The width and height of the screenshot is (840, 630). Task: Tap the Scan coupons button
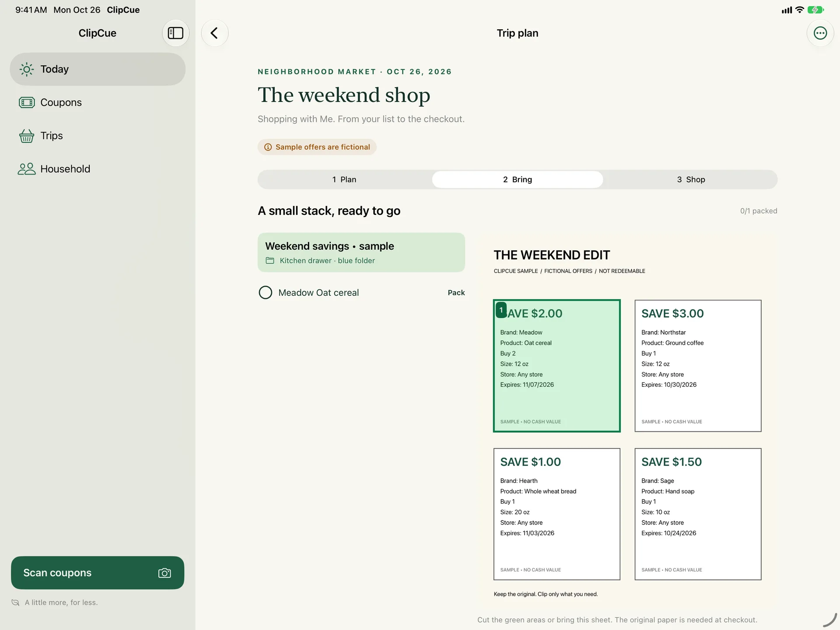pyautogui.click(x=98, y=573)
